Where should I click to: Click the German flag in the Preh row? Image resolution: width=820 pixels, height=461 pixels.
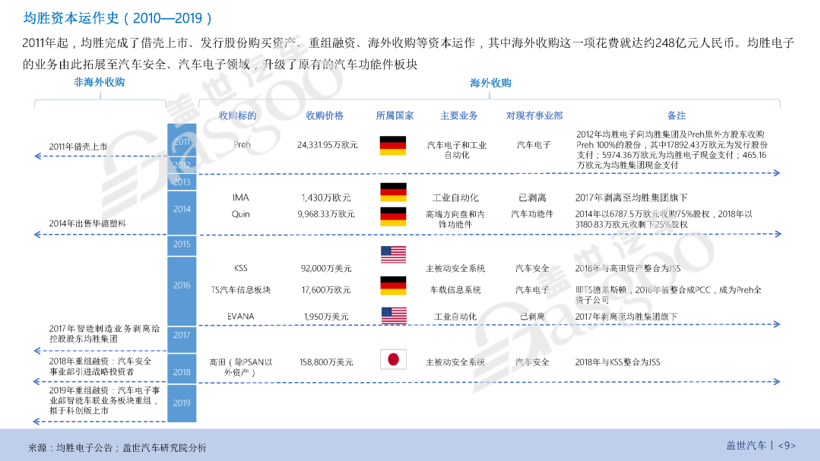click(x=393, y=145)
